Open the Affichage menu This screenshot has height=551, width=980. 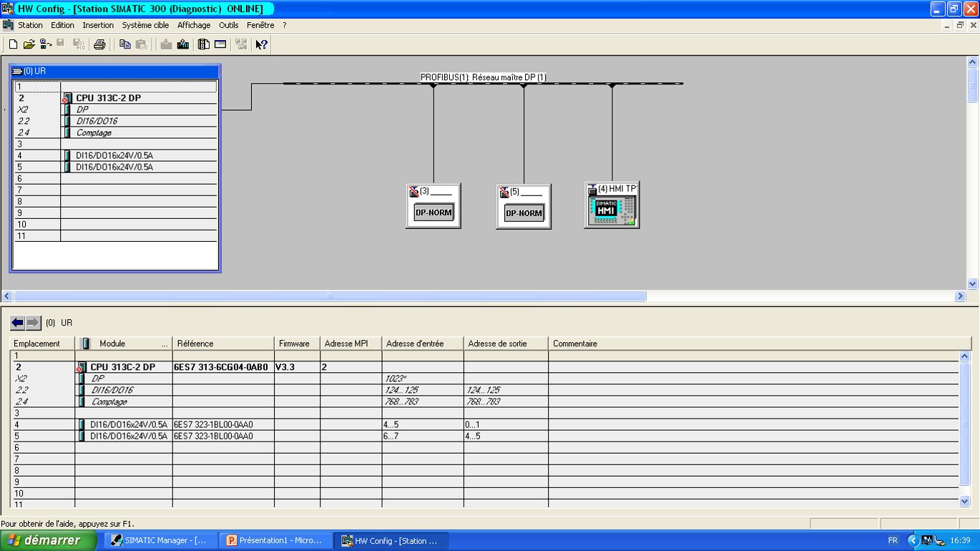click(194, 25)
